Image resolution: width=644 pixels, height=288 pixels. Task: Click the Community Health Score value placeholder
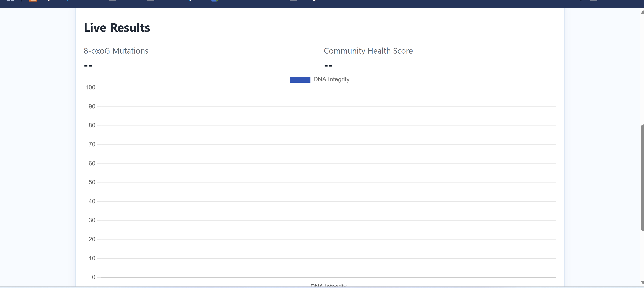pyautogui.click(x=328, y=66)
